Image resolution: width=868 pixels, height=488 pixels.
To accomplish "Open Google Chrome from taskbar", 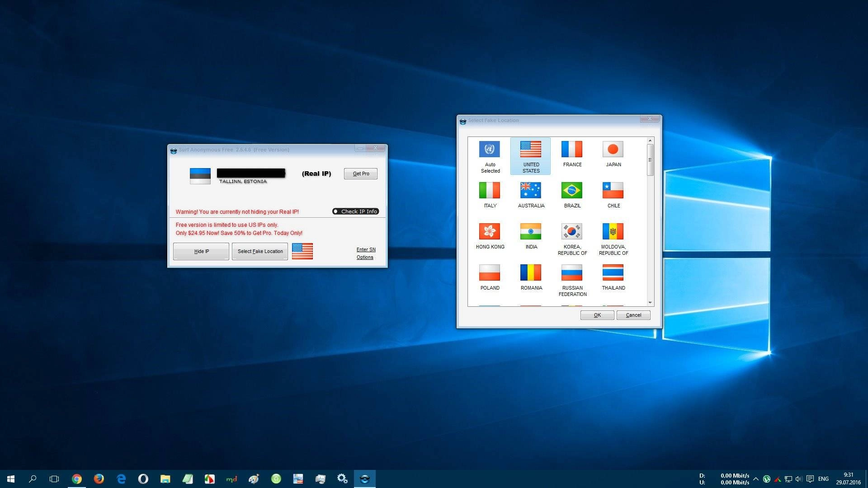I will point(77,479).
